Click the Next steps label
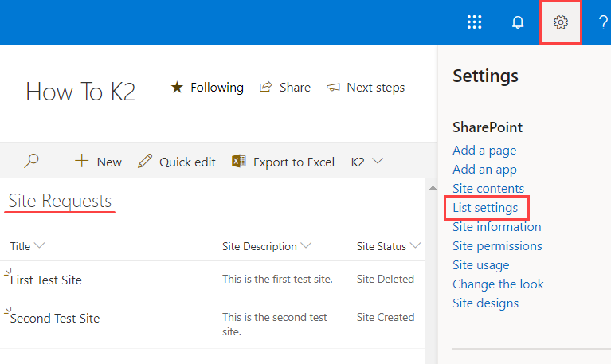The width and height of the screenshot is (611, 364). coord(376,88)
